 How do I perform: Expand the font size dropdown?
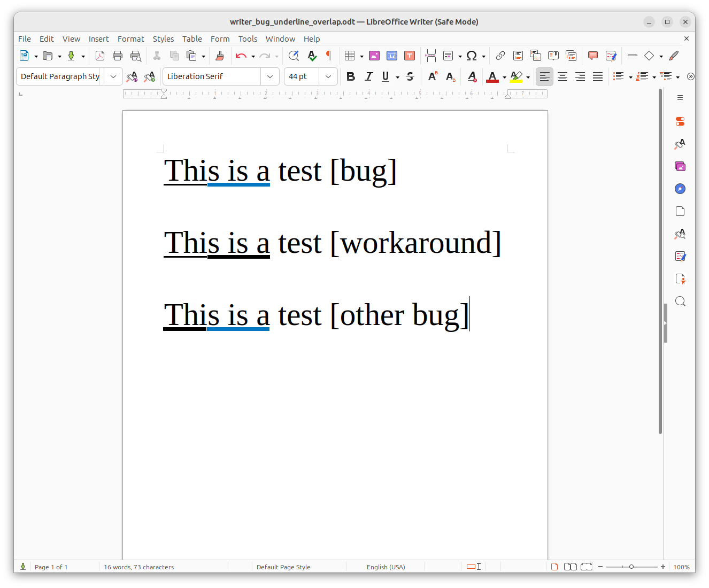328,76
